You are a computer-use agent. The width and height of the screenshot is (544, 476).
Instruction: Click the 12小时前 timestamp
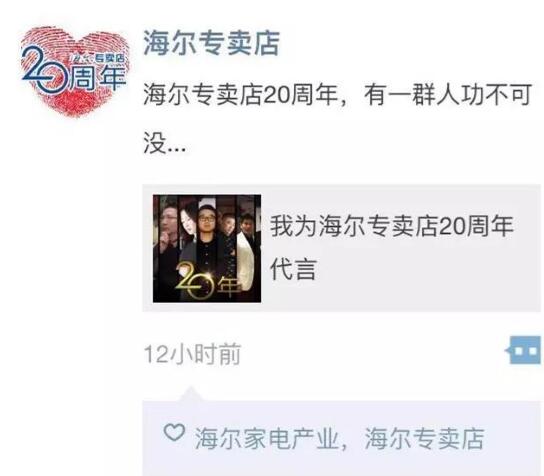click(192, 354)
